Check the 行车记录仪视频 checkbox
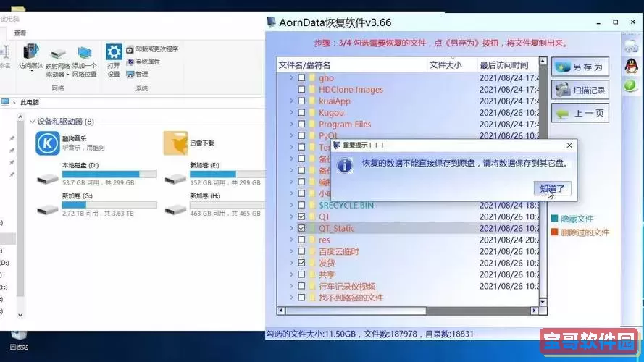 [x=301, y=286]
